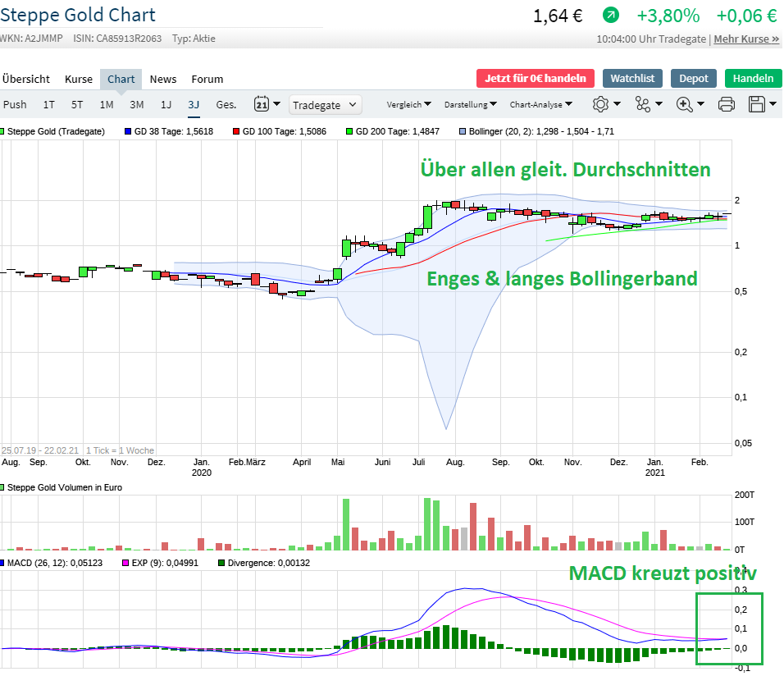Open the chart settings gear icon
Viewport: 784px width, 676px height.
pos(602,104)
